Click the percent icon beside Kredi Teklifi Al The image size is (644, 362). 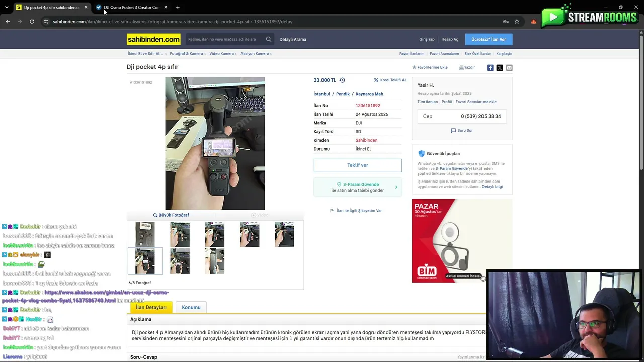point(376,80)
